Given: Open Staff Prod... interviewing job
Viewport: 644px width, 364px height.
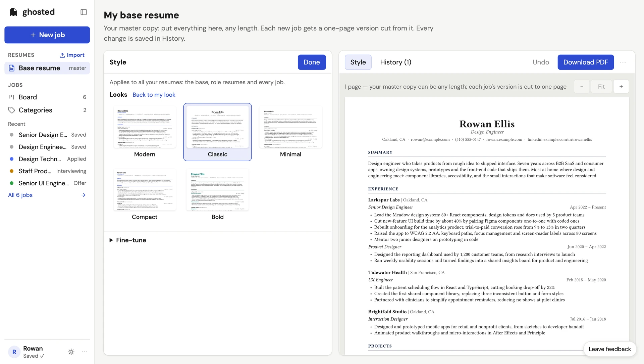Looking at the screenshot, I should (x=47, y=171).
